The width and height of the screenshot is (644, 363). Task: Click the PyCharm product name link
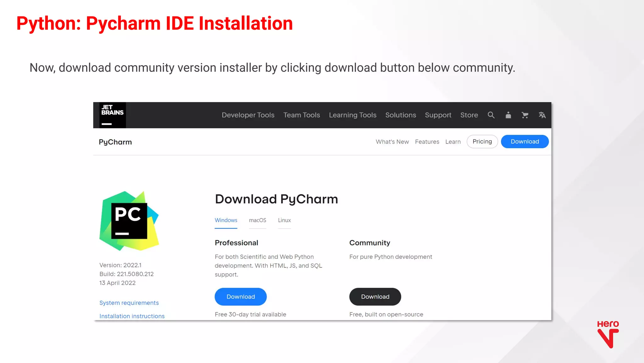[115, 142]
